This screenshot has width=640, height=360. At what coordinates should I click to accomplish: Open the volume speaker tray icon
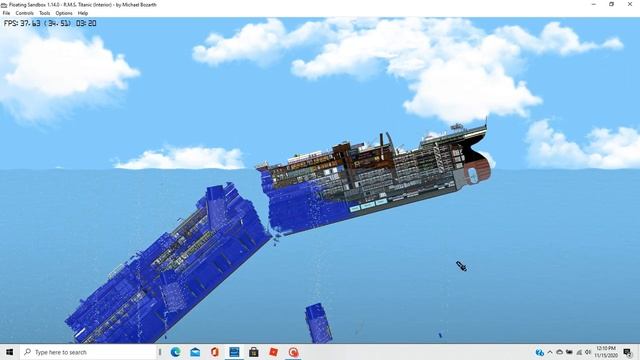pos(588,352)
